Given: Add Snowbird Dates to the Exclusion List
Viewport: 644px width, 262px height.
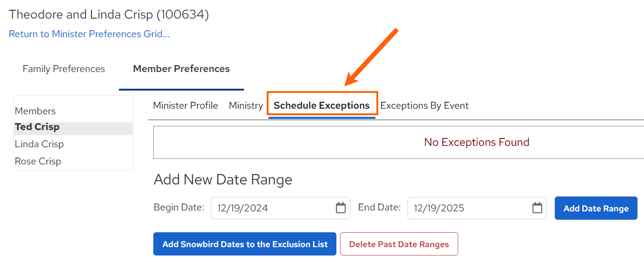Looking at the screenshot, I should 245,244.
